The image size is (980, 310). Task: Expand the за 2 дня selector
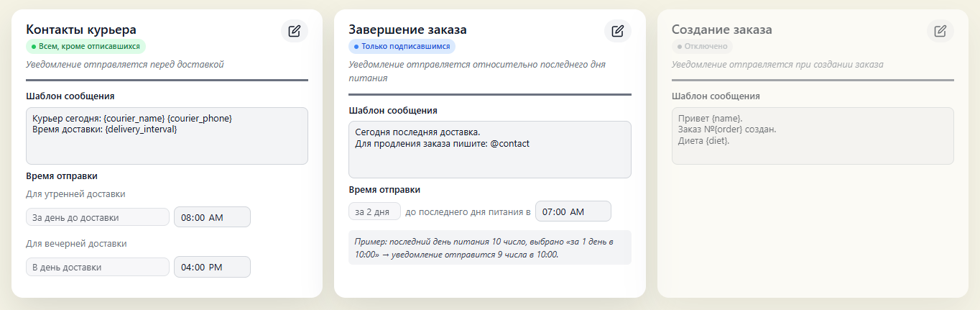374,211
